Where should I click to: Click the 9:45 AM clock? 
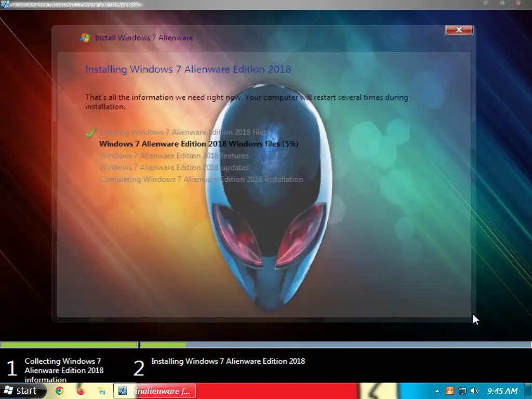coord(502,391)
